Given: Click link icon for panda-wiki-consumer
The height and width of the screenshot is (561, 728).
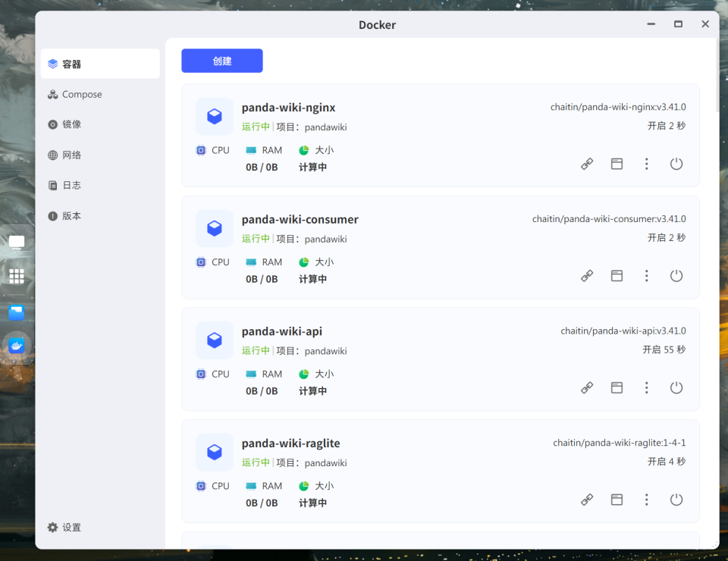Looking at the screenshot, I should [x=587, y=276].
